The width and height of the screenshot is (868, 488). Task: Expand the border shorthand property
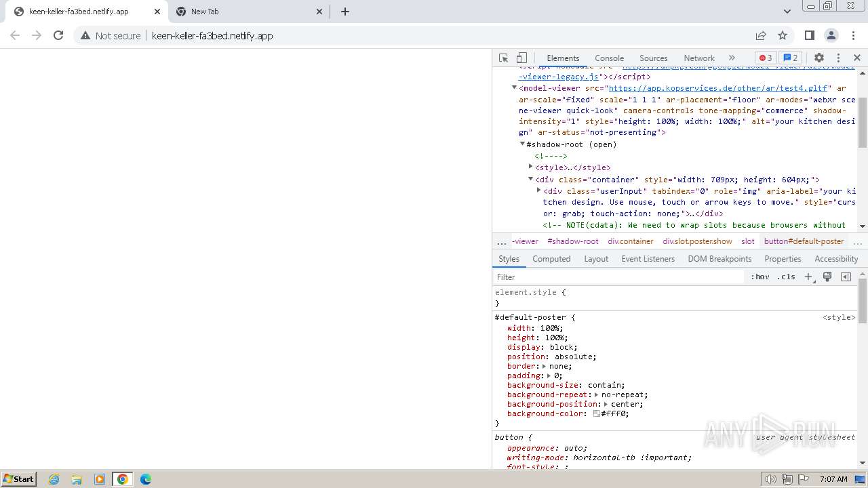coord(544,366)
